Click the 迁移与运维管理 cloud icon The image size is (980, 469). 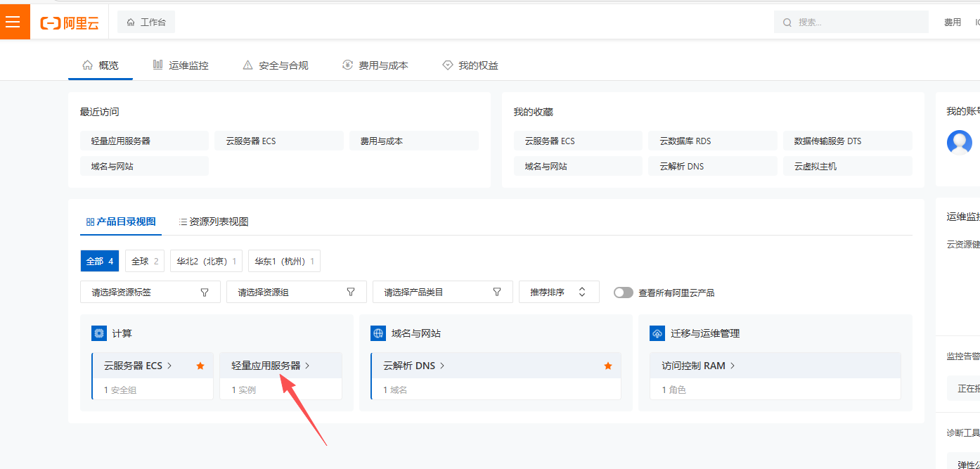point(657,333)
